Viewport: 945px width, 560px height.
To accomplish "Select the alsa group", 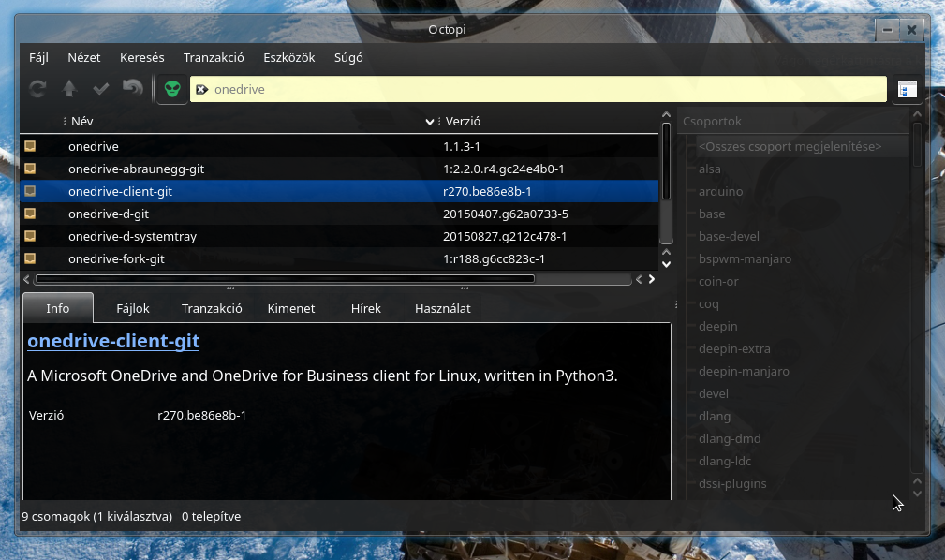I will [709, 169].
